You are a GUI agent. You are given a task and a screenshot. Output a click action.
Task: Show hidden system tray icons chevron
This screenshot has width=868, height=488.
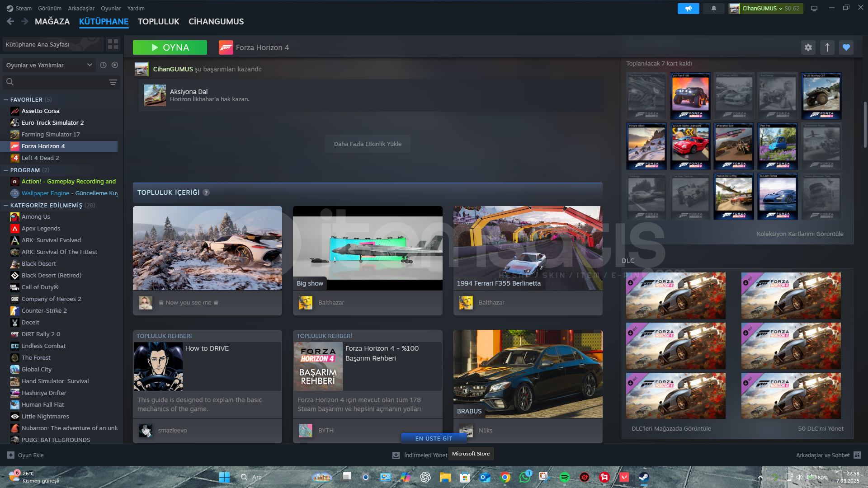pos(760,478)
